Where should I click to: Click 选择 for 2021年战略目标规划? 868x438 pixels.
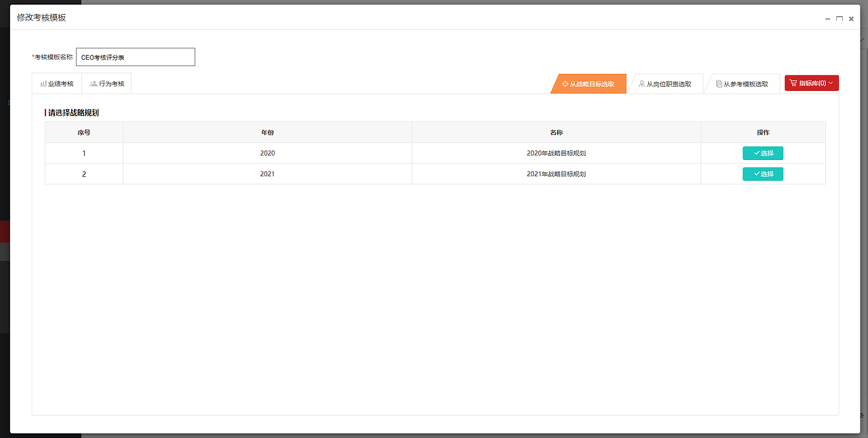click(x=763, y=174)
